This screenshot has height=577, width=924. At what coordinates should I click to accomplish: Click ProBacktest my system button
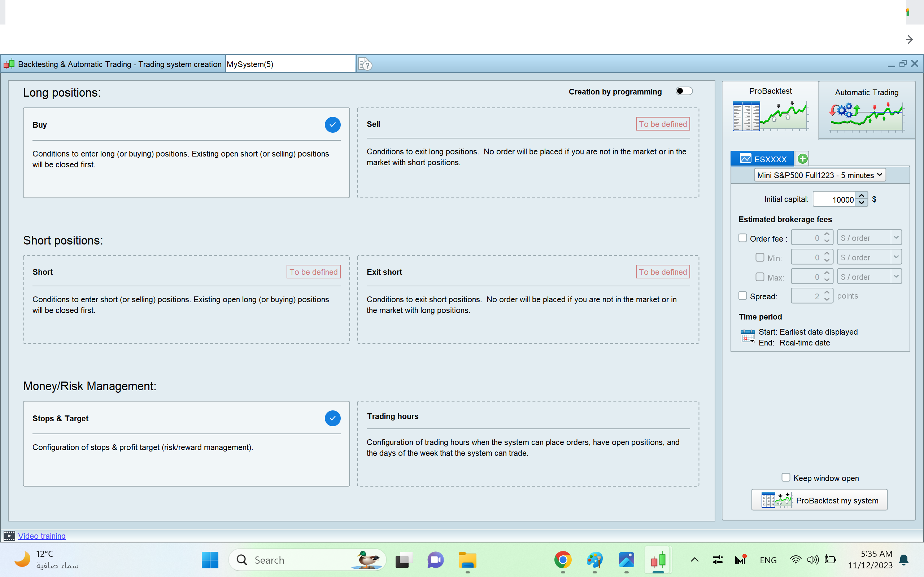819,500
